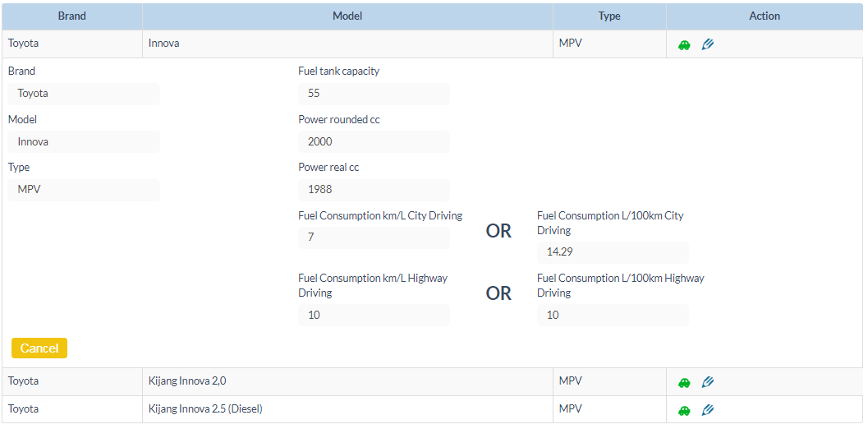868x429 pixels.
Task: Click edit pencil icon for Kijang Innova 2.0
Action: tap(708, 382)
